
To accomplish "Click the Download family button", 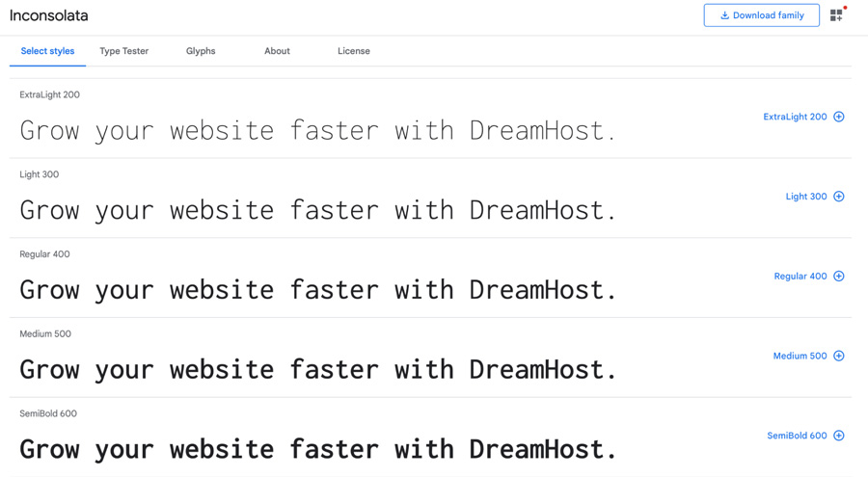I will click(x=761, y=15).
